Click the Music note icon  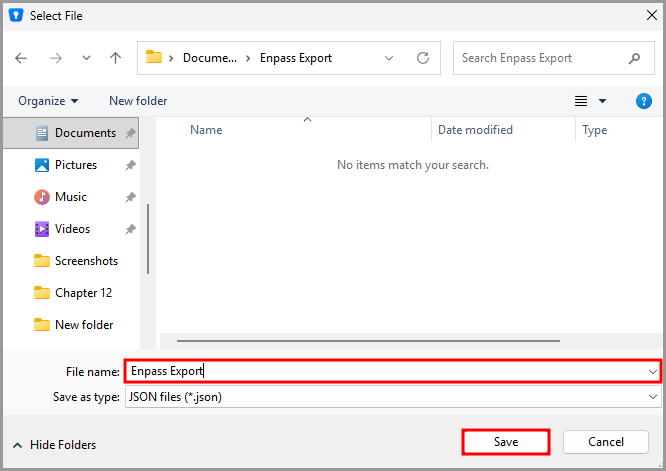click(x=42, y=197)
